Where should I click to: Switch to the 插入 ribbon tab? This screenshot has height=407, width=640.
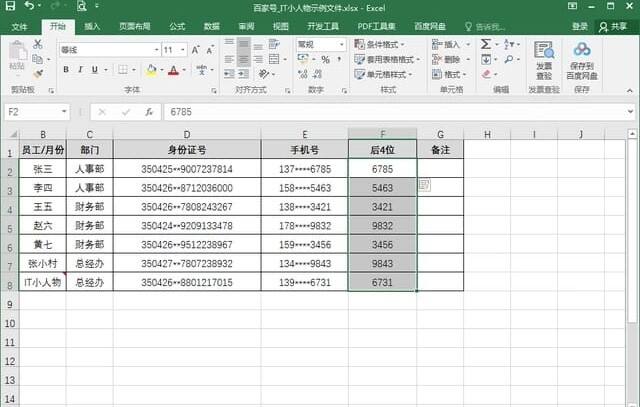pos(92,27)
